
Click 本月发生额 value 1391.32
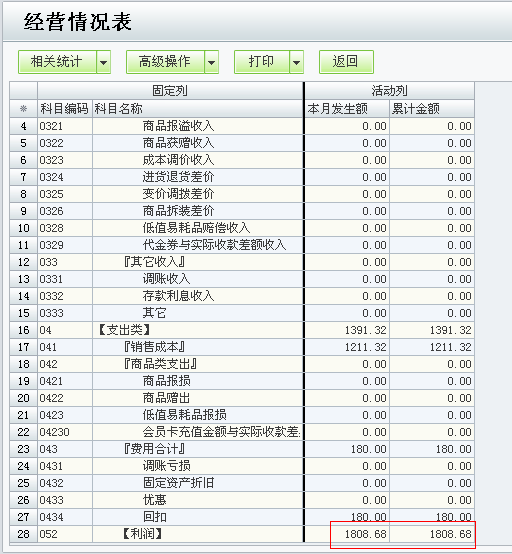click(347, 330)
